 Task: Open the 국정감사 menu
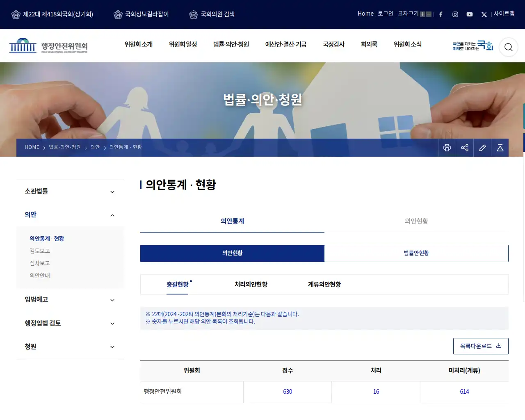coord(334,44)
